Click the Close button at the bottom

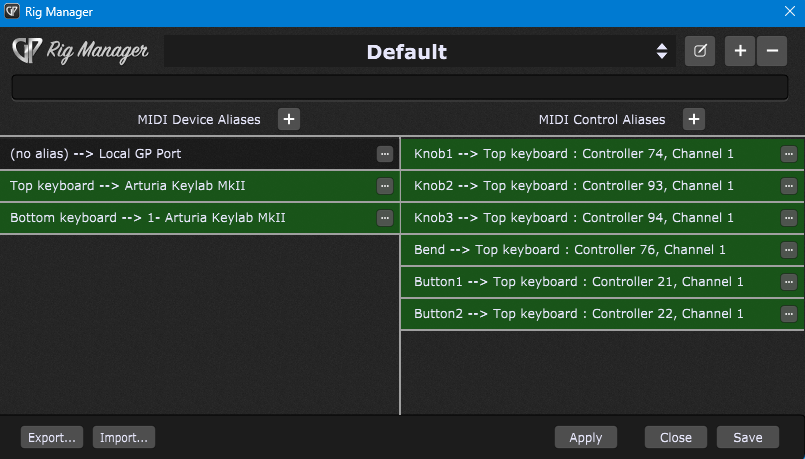(676, 437)
